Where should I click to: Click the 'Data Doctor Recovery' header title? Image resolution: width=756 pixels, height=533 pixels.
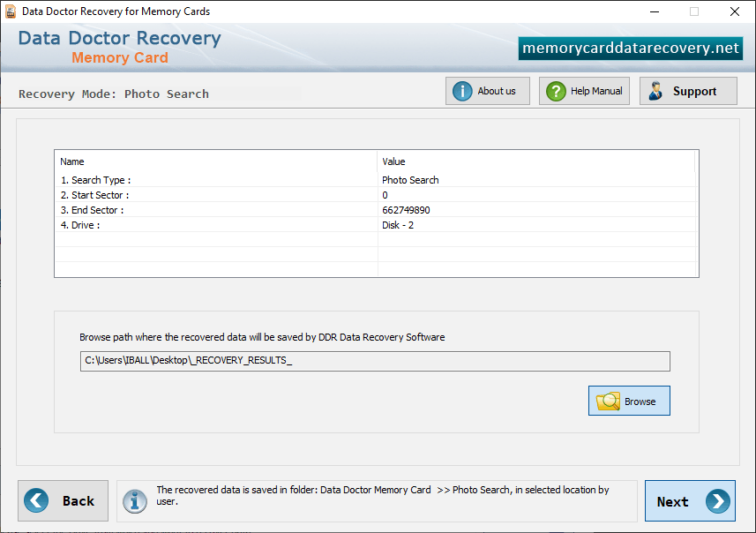pos(120,38)
